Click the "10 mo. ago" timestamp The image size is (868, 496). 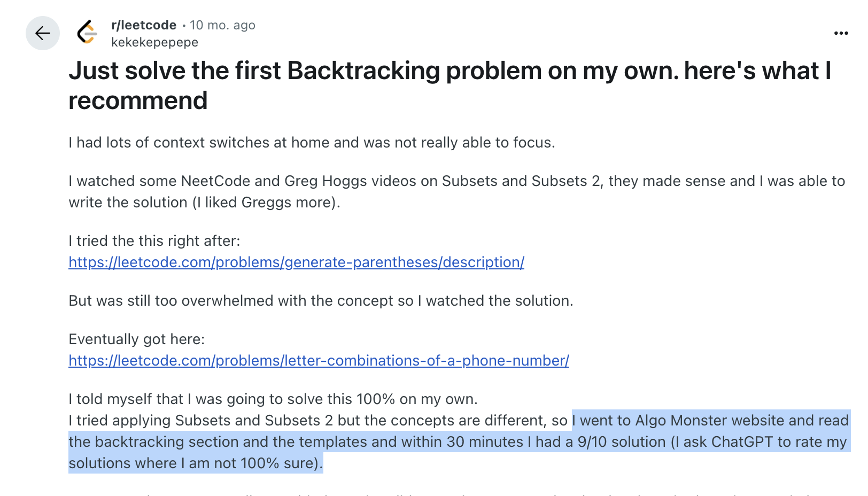(222, 25)
